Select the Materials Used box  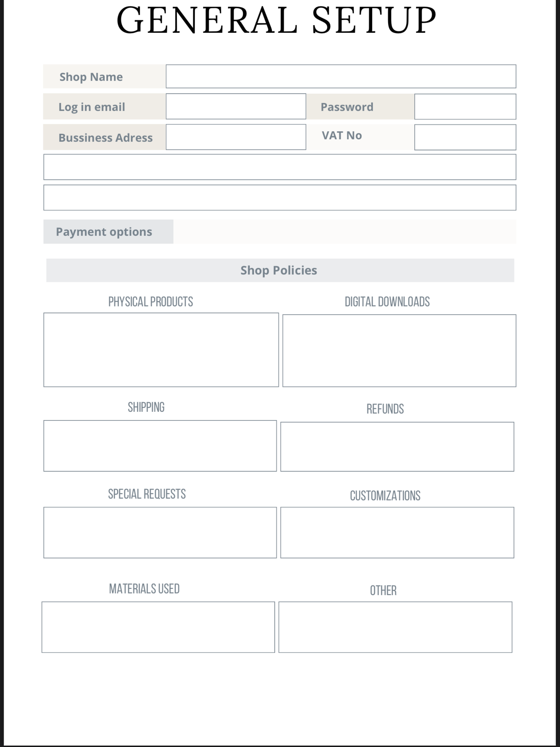click(x=158, y=627)
